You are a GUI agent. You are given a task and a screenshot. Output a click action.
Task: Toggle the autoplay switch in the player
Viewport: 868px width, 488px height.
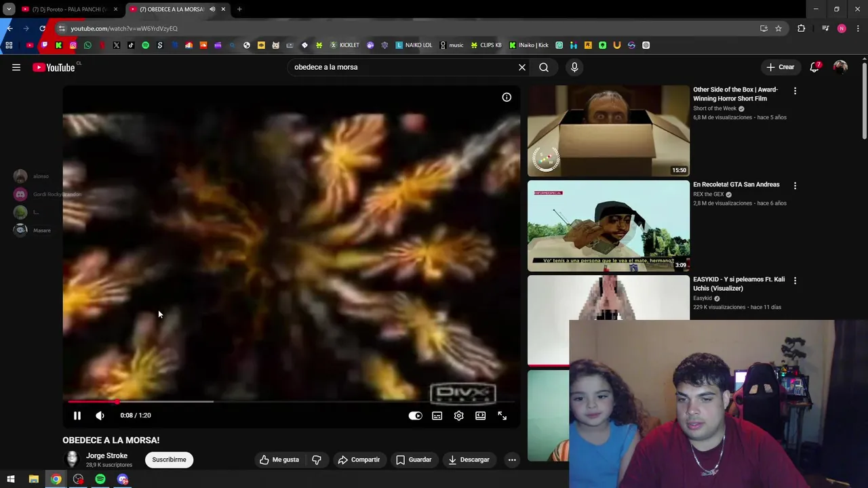[x=415, y=415]
